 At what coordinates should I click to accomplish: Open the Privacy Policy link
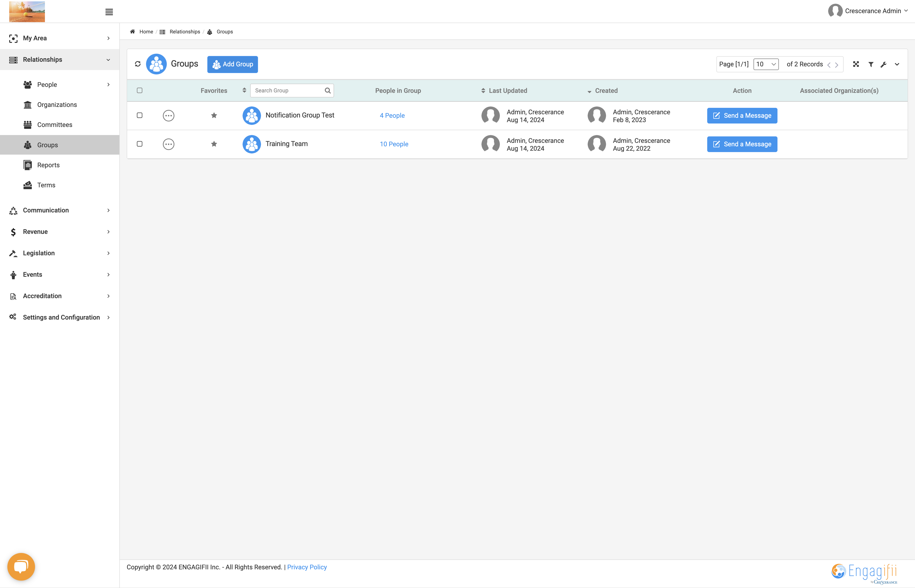tap(307, 567)
